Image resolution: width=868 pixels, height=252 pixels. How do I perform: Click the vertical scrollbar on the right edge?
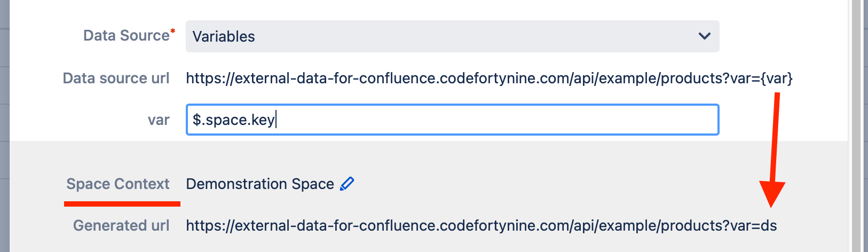pos(856,126)
